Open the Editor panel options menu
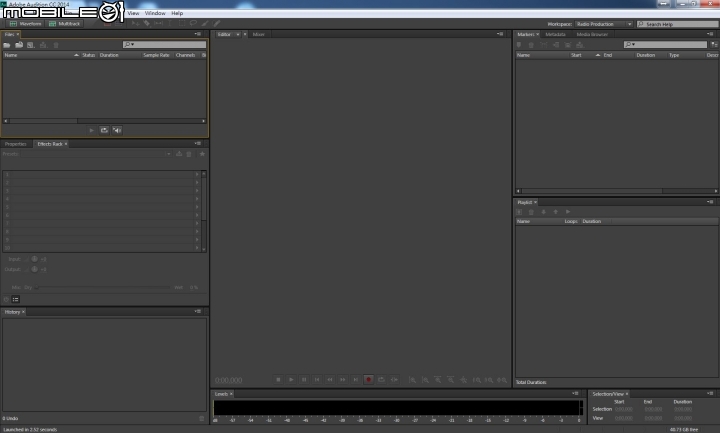Image resolution: width=720 pixels, height=433 pixels. tap(500, 34)
